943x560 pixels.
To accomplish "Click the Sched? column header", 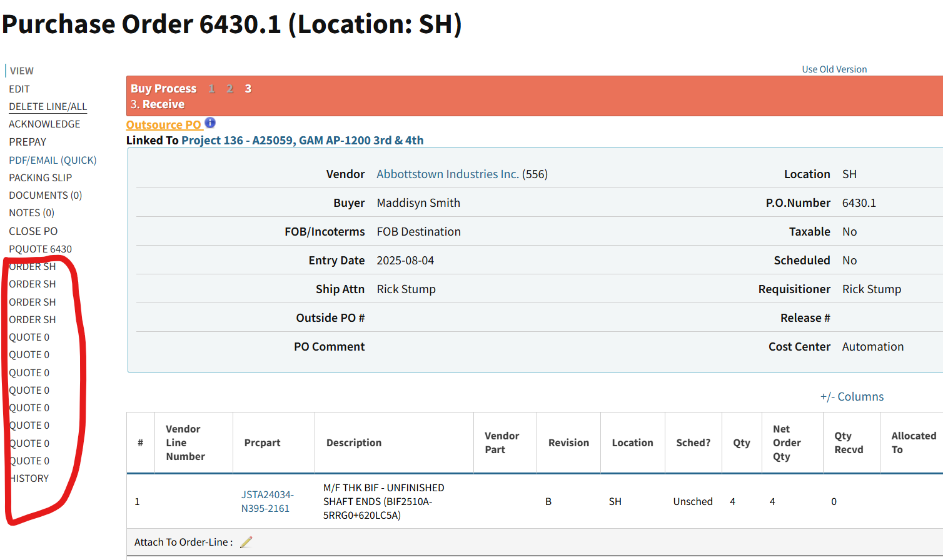I will (693, 442).
